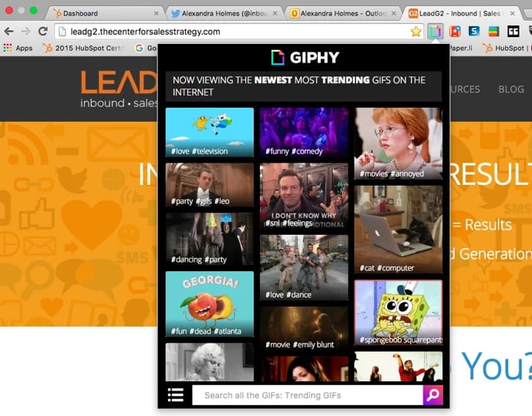Select the cat and computer GIF
This screenshot has height=416, width=532.
click(398, 230)
